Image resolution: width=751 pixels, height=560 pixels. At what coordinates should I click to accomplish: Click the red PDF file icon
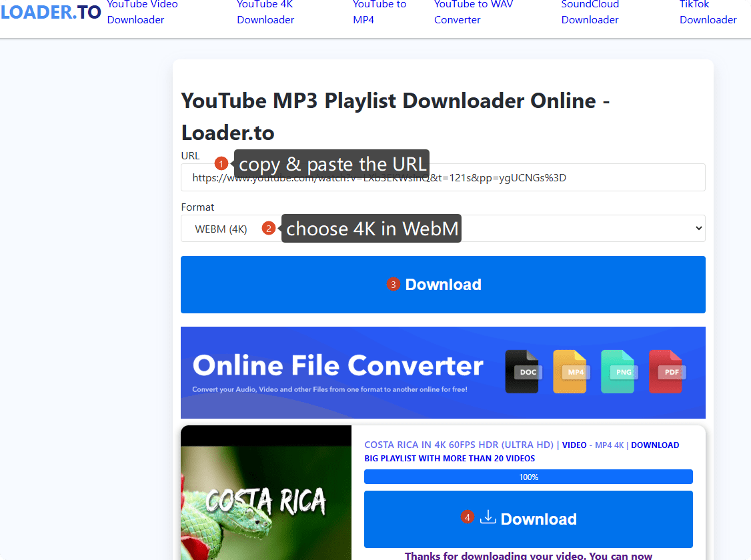pyautogui.click(x=666, y=371)
